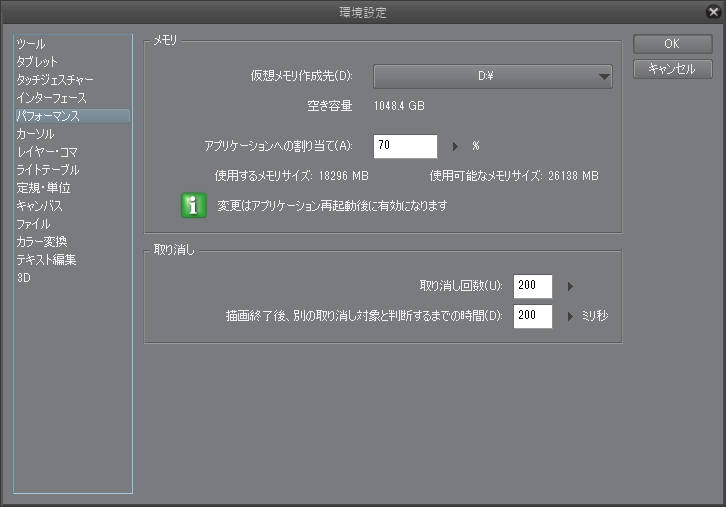Open 仮想メモリ作成先 drive dropdown

coord(493,76)
